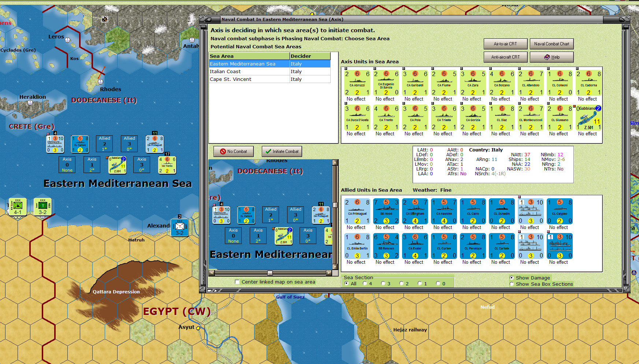Click the Asyut city marker on the map
This screenshot has height=364, width=639.
[198, 328]
